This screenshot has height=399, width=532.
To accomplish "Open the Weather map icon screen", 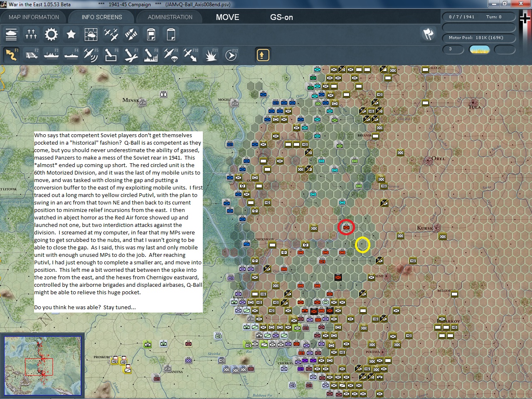I will click(x=91, y=34).
